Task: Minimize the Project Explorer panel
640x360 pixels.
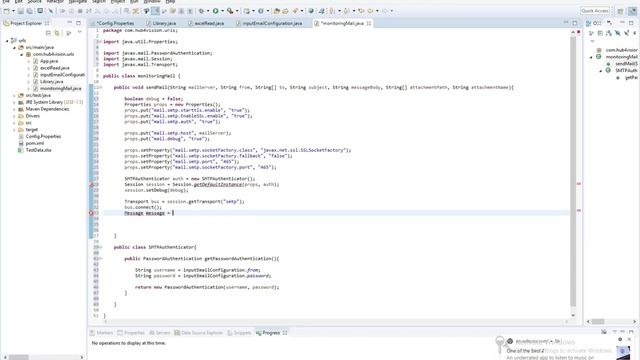Action: tap(69, 23)
